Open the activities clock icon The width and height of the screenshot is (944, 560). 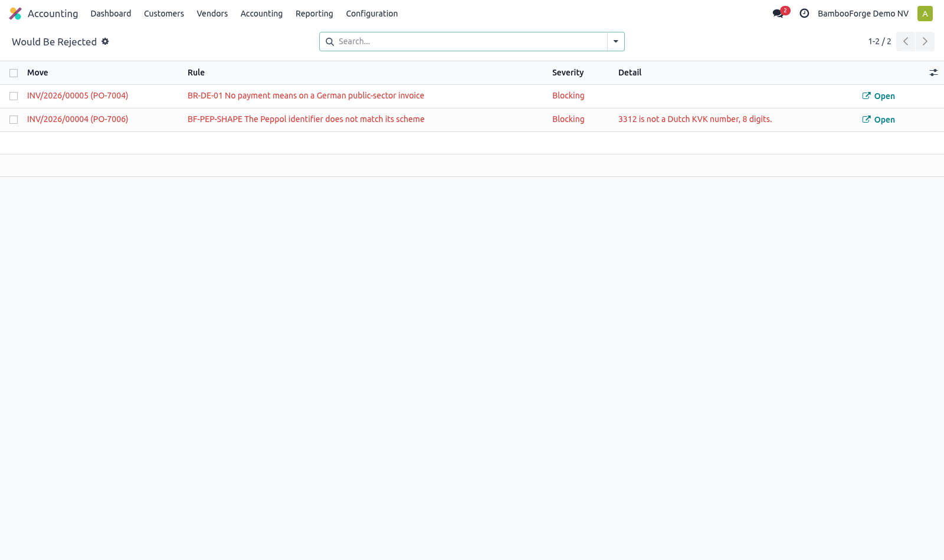click(804, 13)
